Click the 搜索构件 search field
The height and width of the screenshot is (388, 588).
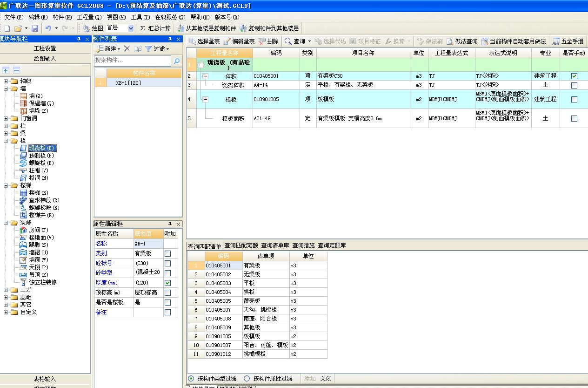133,61
